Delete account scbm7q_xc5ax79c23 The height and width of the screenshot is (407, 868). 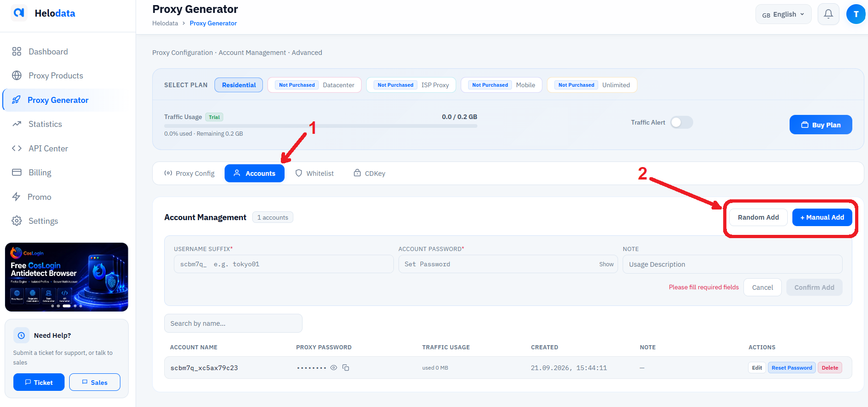point(830,368)
